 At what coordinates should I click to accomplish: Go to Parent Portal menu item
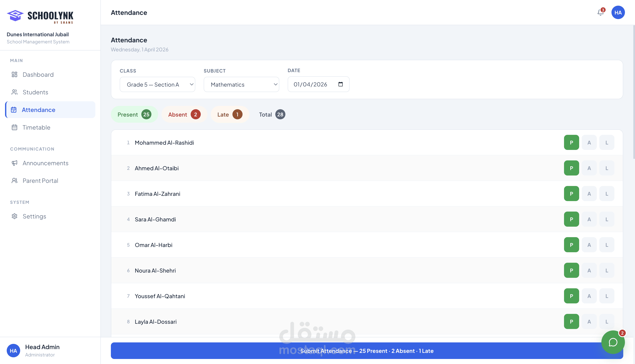pos(40,181)
